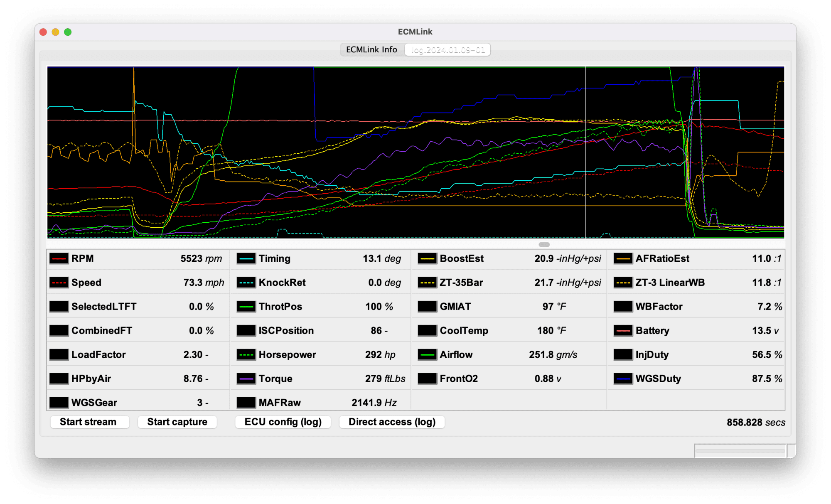
Task: Select the Timing label
Action: point(275,258)
